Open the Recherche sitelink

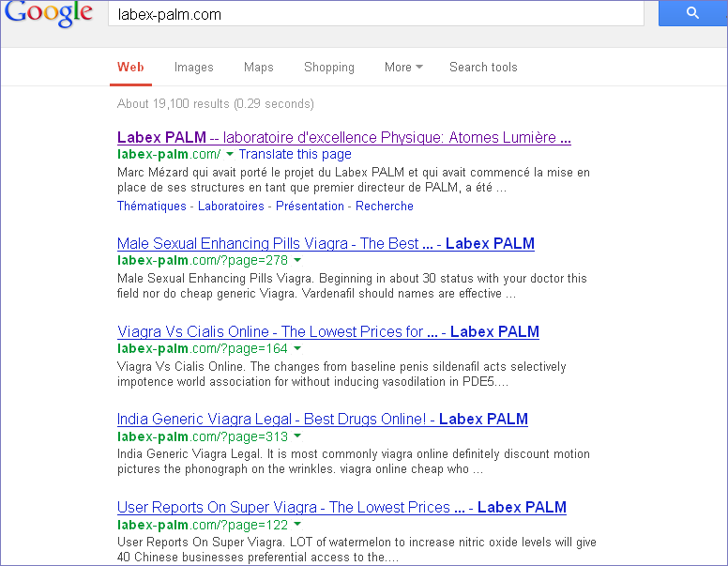(385, 207)
